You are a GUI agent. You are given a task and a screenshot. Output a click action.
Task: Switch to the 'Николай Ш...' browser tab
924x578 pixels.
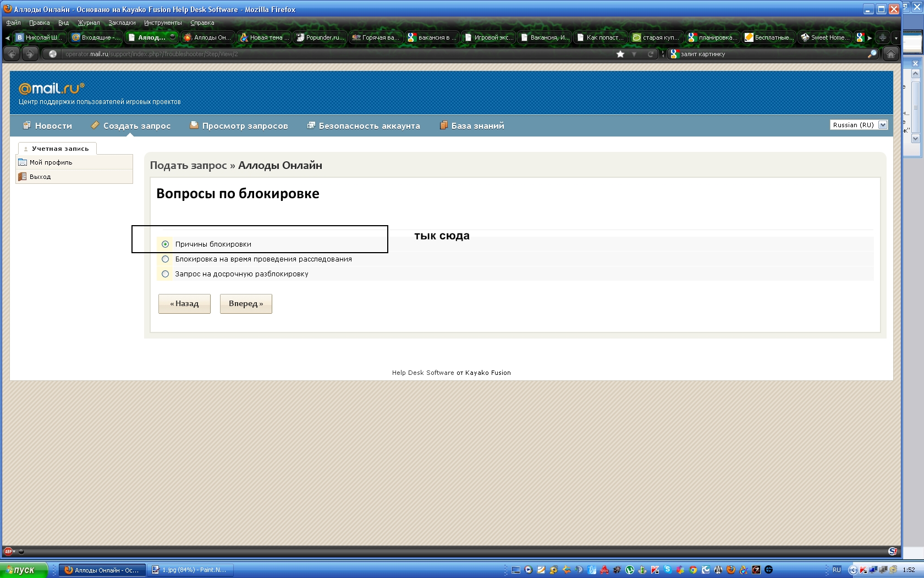(39, 37)
